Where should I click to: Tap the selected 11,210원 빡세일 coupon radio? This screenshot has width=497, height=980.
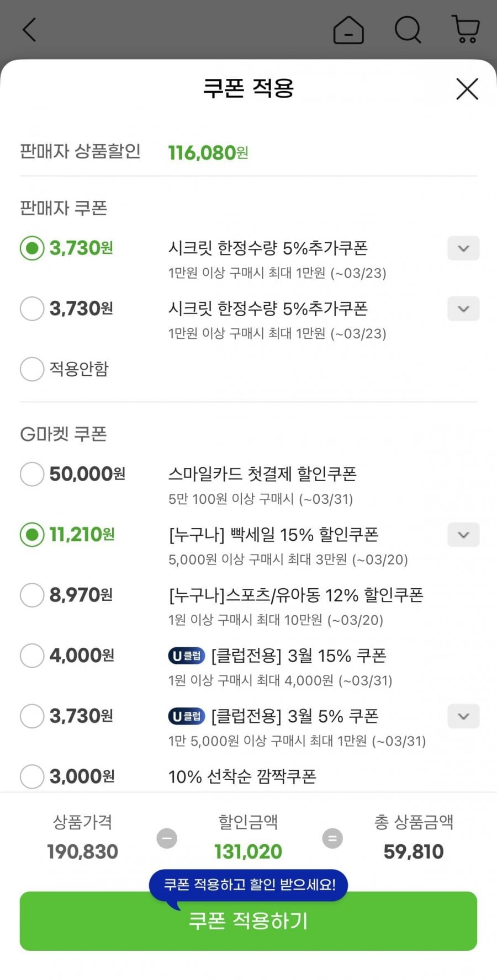tap(32, 535)
